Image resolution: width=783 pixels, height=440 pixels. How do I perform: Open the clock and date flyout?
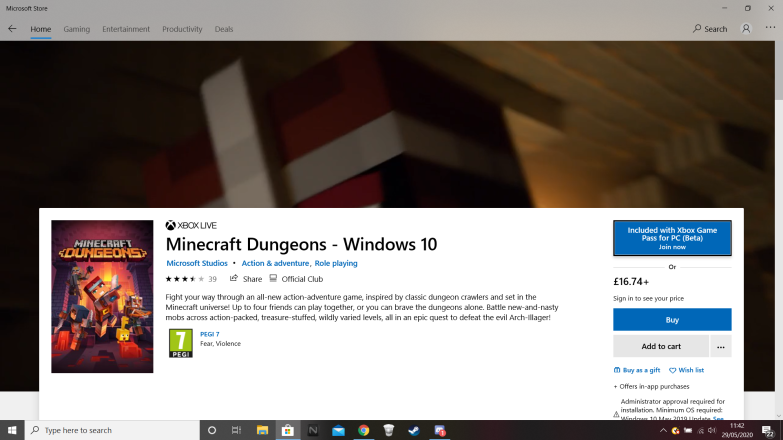pos(737,430)
